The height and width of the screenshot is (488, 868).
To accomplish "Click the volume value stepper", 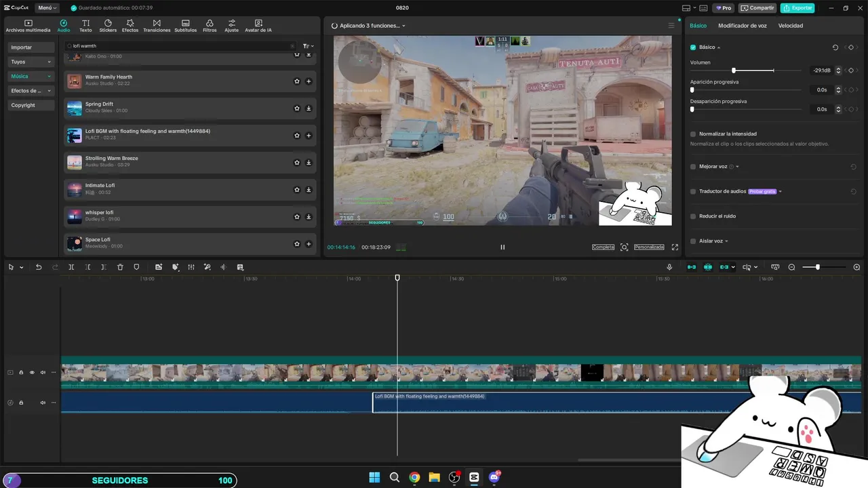I will pos(838,70).
